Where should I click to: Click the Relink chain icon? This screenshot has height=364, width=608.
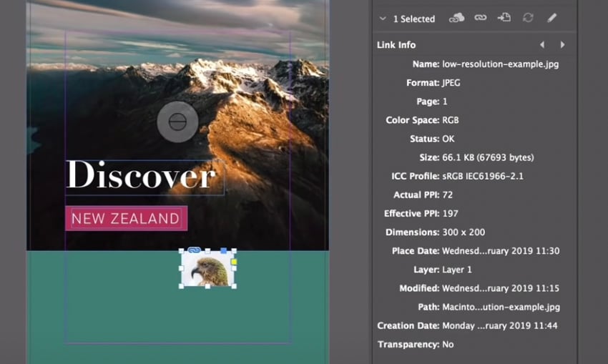click(x=480, y=18)
